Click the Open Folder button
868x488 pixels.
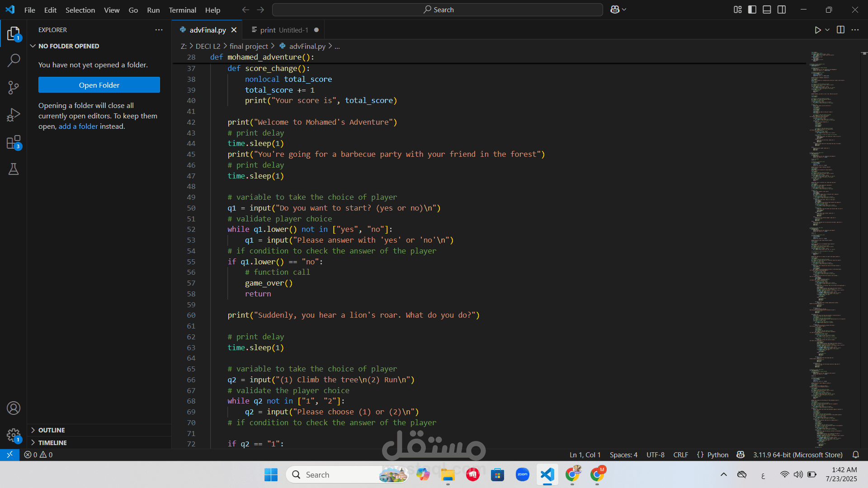(x=99, y=85)
